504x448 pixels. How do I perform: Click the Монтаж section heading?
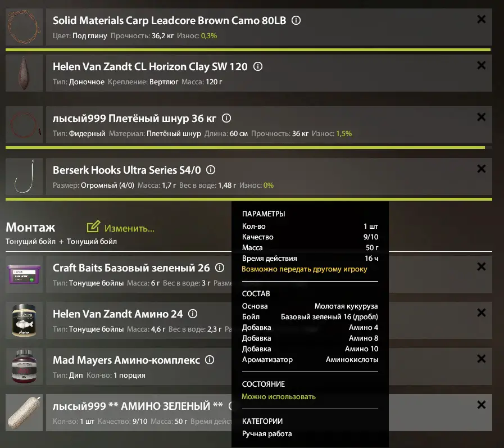(30, 228)
